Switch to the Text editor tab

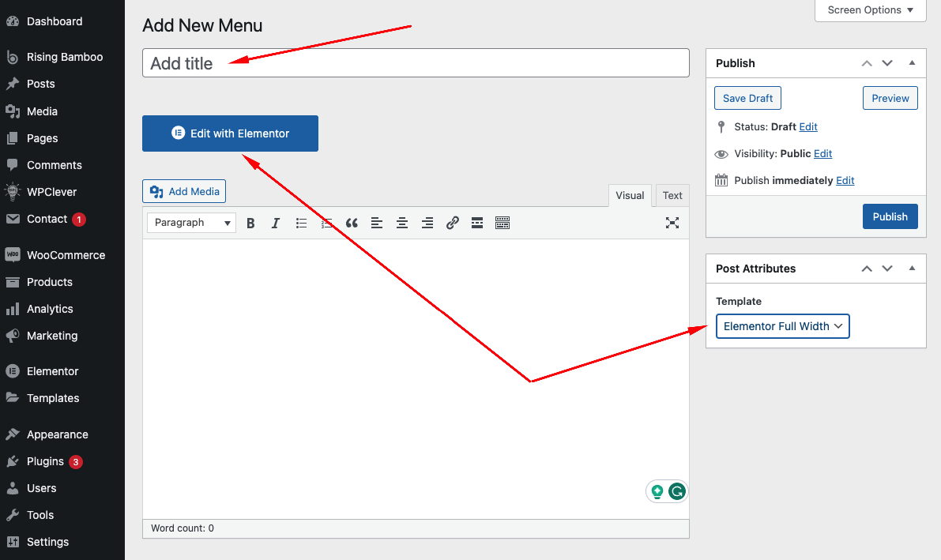(672, 196)
